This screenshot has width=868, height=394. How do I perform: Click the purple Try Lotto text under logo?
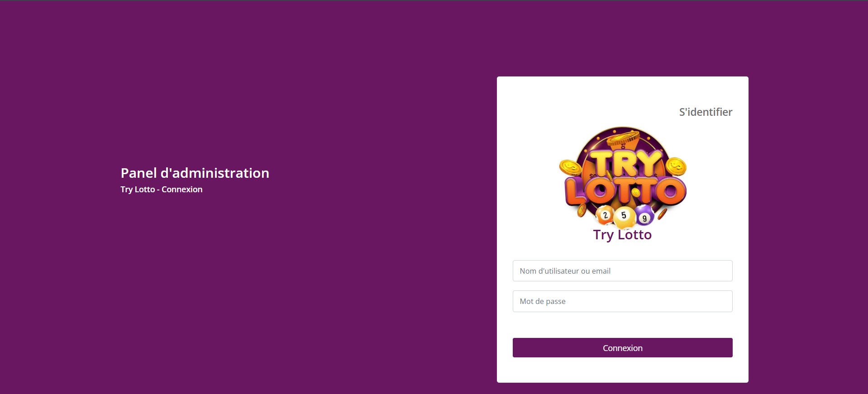(x=622, y=235)
